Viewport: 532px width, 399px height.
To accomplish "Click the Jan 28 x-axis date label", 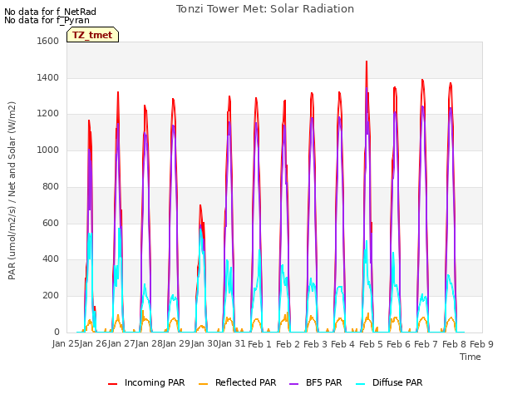I will coord(149,344).
